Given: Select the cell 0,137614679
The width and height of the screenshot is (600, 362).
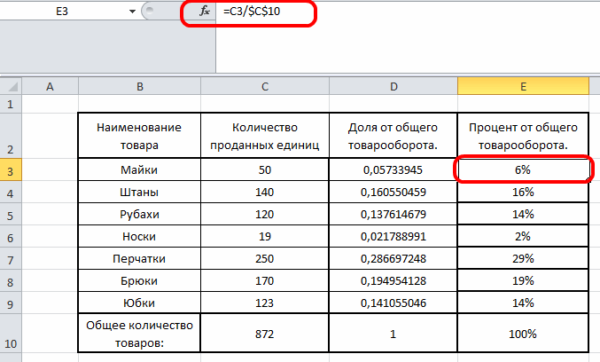Looking at the screenshot, I should click(x=393, y=214).
